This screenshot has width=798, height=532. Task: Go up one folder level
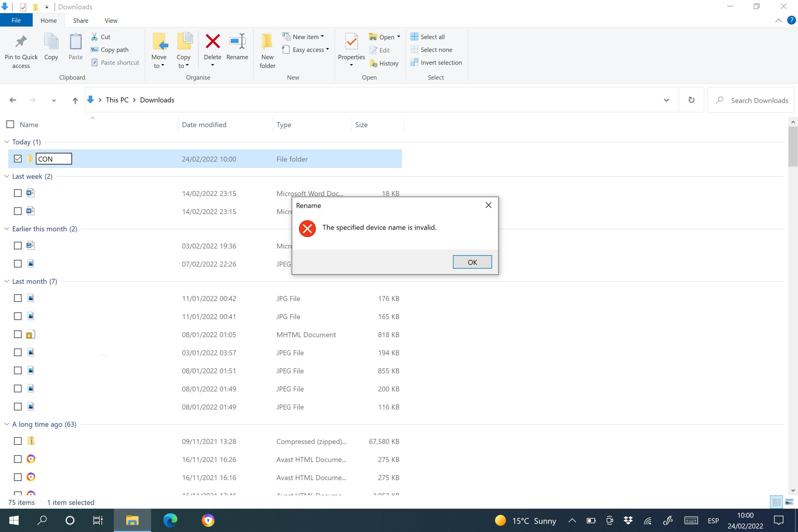click(75, 100)
